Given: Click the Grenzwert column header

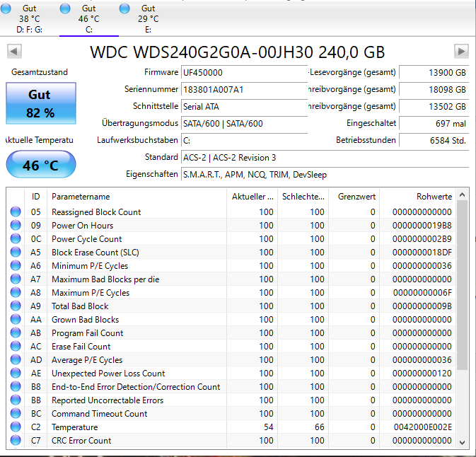Looking at the screenshot, I should (354, 197).
